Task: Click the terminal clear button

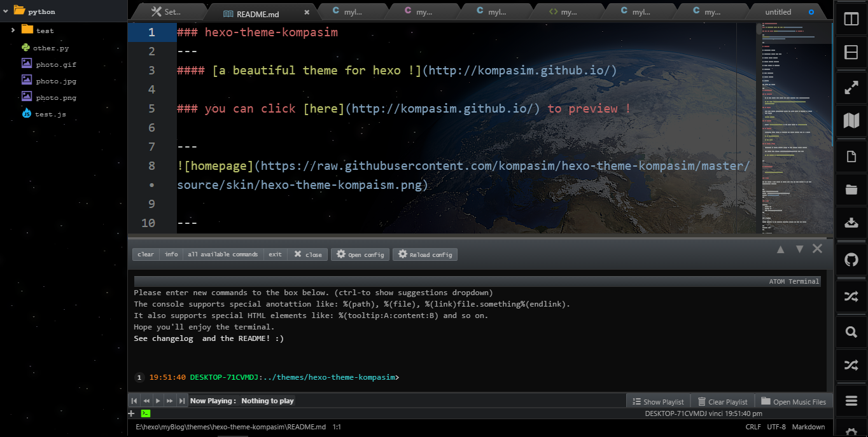Action: 146,254
